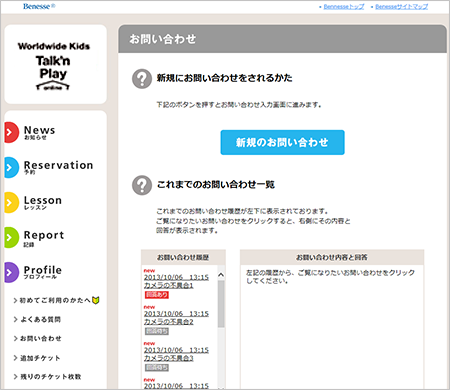Click the gray status badge under カメラの不具合3

[157, 367]
